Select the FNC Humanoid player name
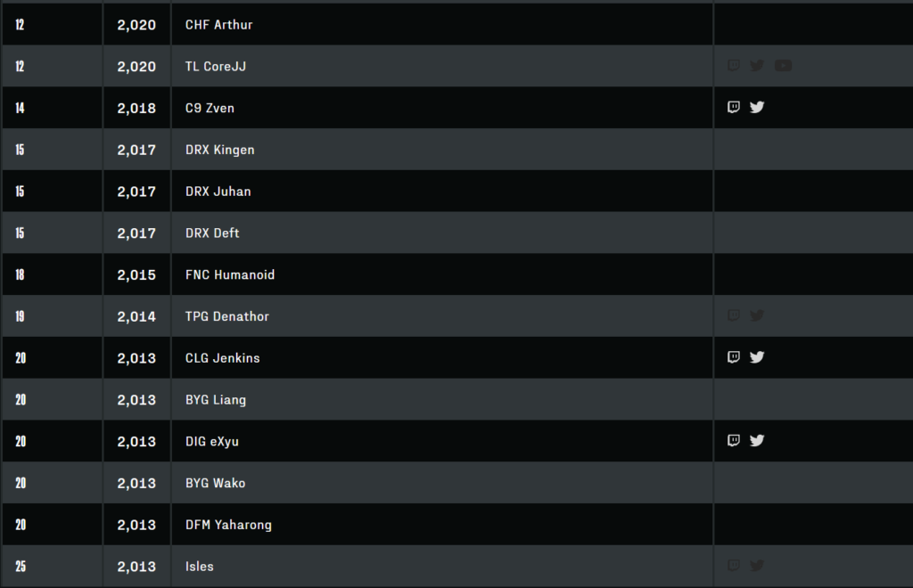913x588 pixels. pyautogui.click(x=230, y=275)
